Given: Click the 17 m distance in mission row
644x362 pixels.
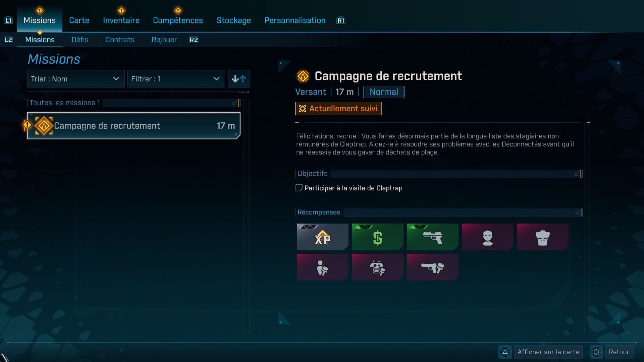Looking at the screenshot, I should point(226,126).
